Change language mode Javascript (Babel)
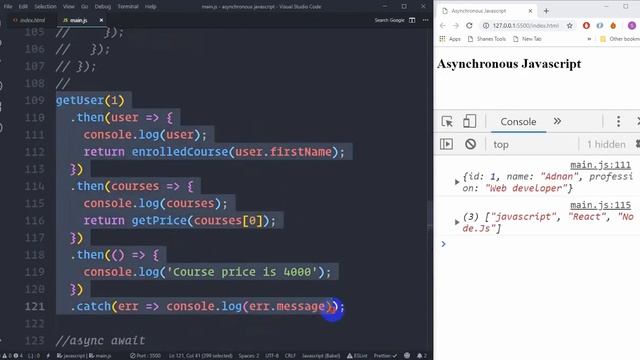This screenshot has width=640, height=360. [321, 356]
